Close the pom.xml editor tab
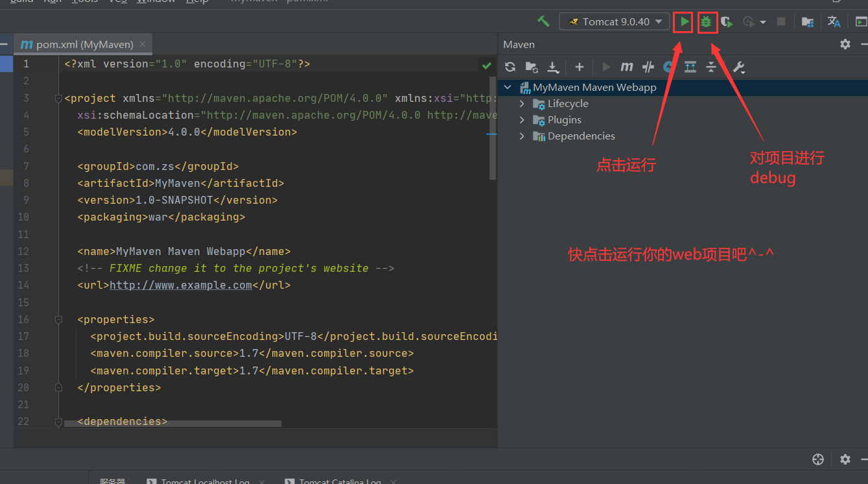Image resolution: width=868 pixels, height=484 pixels. coord(143,44)
